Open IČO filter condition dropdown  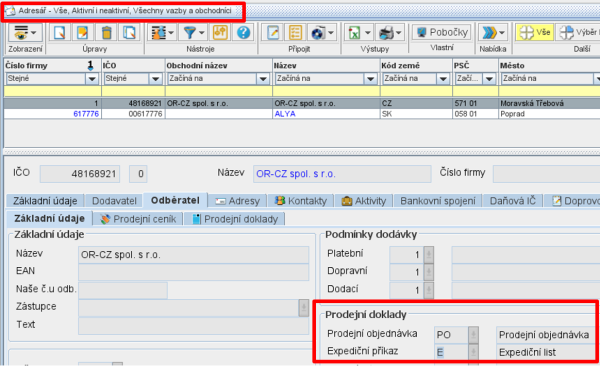pyautogui.click(x=155, y=79)
